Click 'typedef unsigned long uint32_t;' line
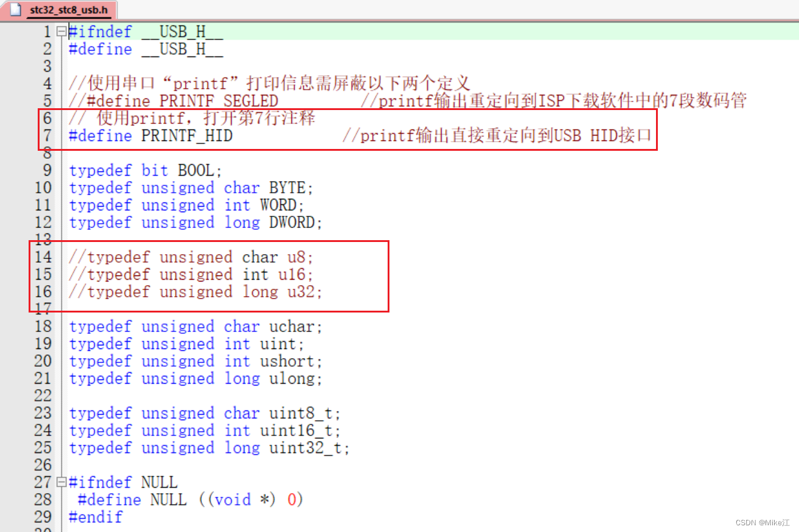The image size is (799, 532). tap(210, 448)
